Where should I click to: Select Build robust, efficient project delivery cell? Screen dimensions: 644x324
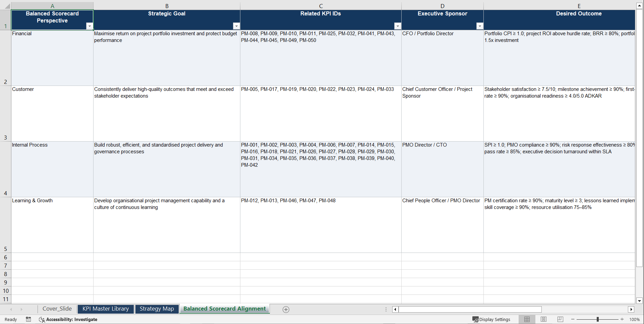(x=167, y=169)
